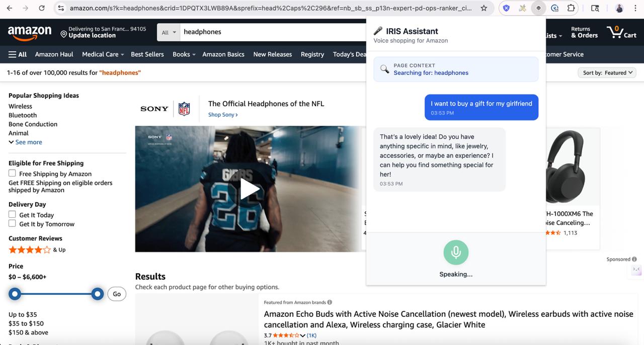Click the browser forward arrow
Viewport: 644px width, 345px height.
point(25,8)
